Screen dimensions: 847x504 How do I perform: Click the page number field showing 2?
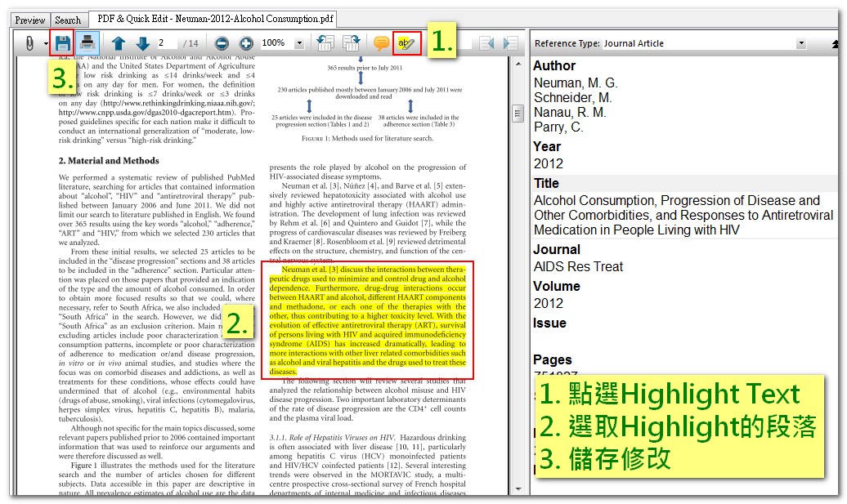pos(167,42)
